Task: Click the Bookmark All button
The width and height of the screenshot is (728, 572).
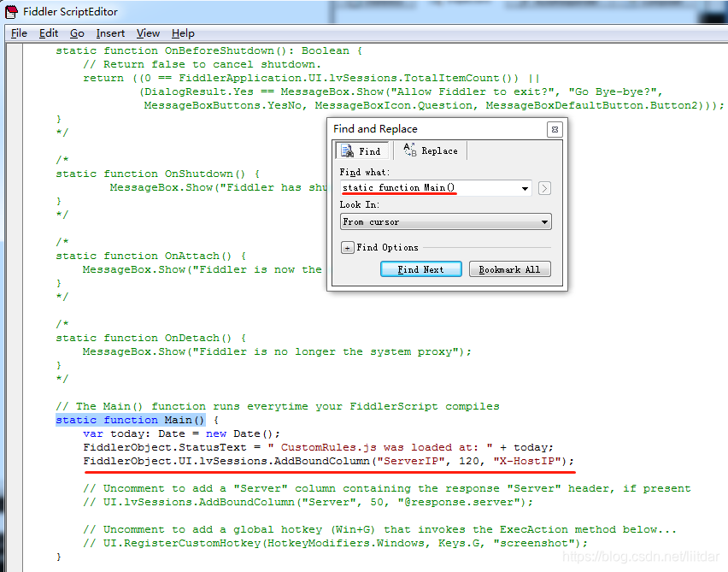Action: click(510, 269)
